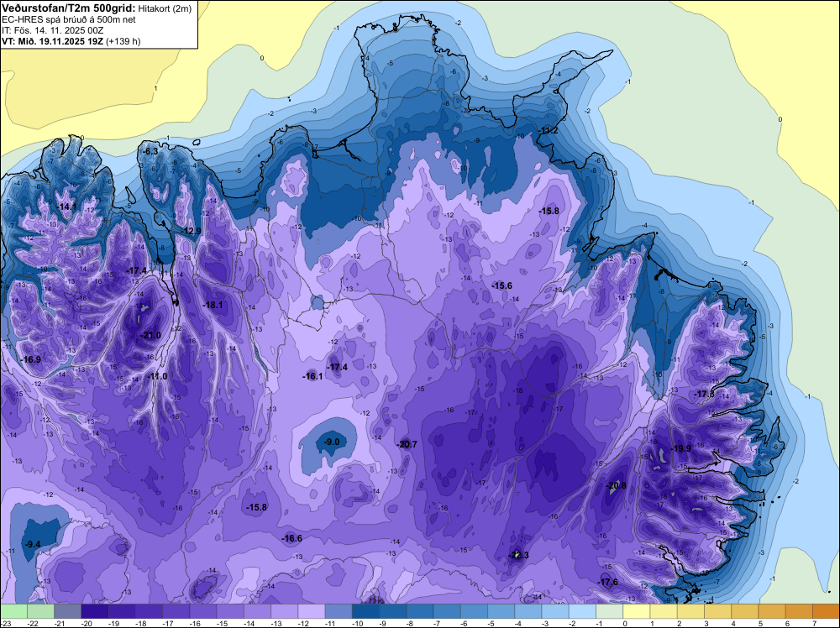840x628 pixels.
Task: Click the bold temperature value -16.6
Action: 292,539
